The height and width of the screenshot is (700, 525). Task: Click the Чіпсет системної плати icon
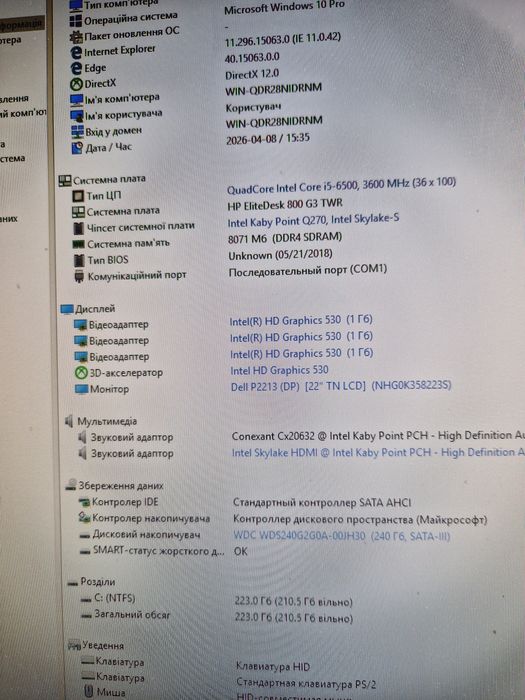[79, 228]
